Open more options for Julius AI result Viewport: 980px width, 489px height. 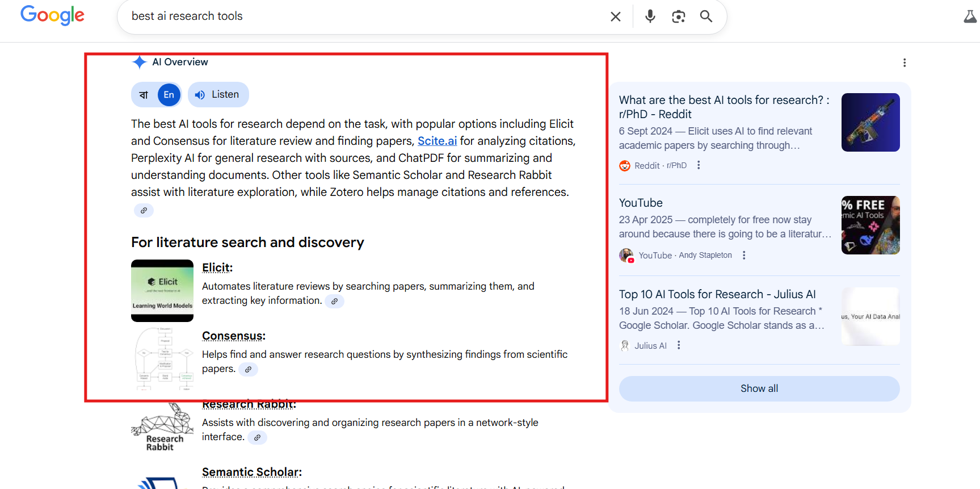click(x=679, y=345)
